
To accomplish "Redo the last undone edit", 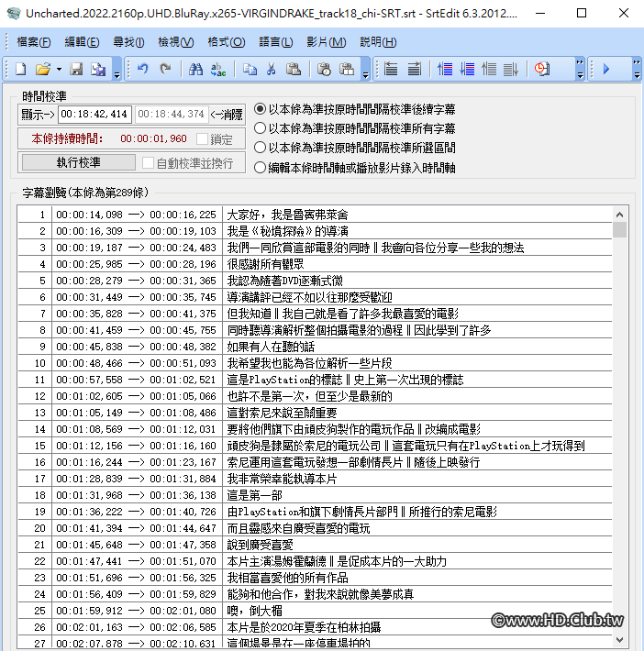I will (165, 69).
